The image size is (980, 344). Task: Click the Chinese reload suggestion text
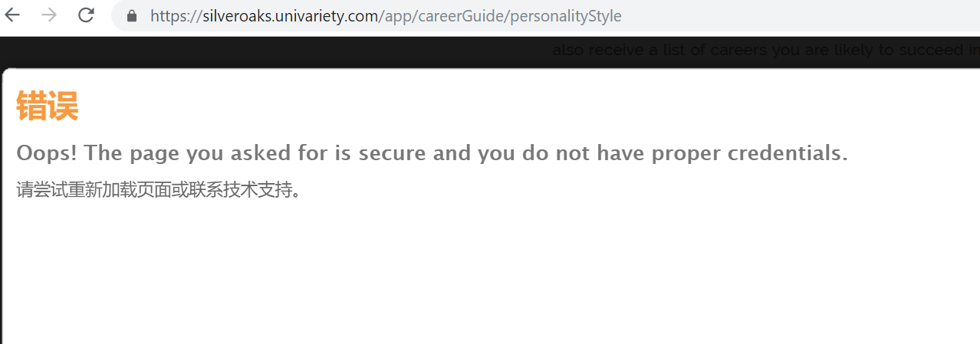(x=159, y=190)
